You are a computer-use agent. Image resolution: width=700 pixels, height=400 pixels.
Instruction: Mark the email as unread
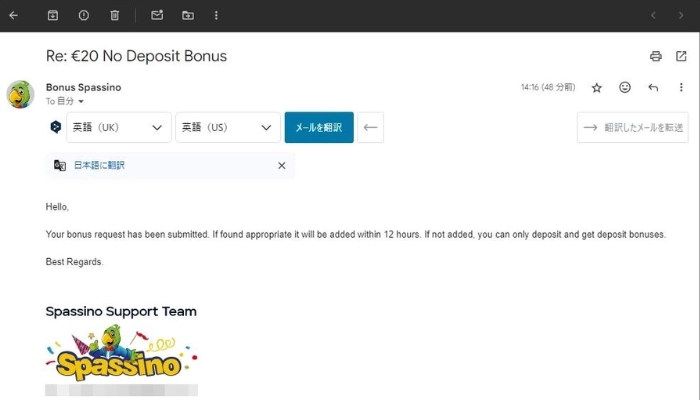tap(157, 15)
